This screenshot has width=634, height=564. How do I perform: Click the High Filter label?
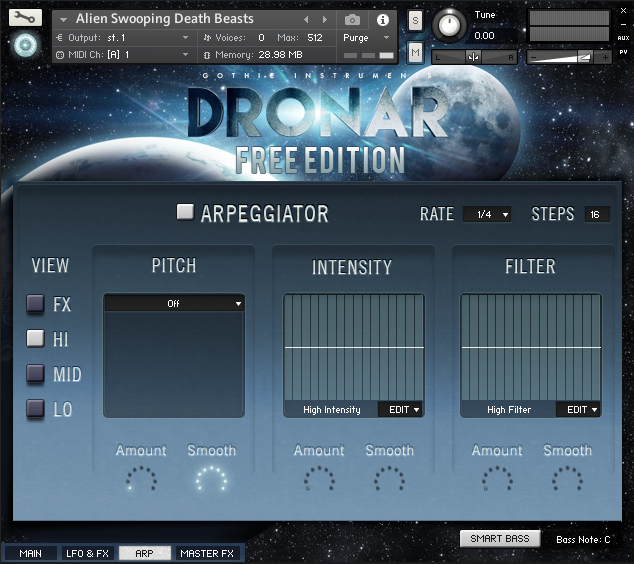tap(509, 410)
